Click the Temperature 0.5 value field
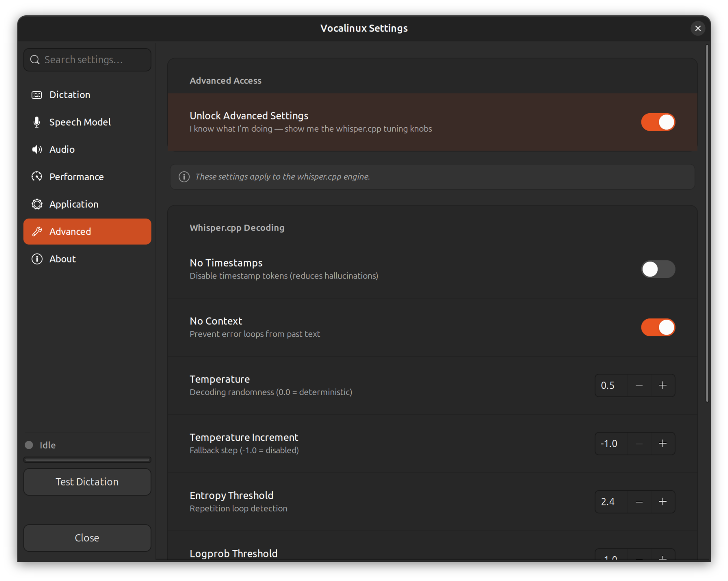Image resolution: width=728 pixels, height=581 pixels. tap(611, 386)
